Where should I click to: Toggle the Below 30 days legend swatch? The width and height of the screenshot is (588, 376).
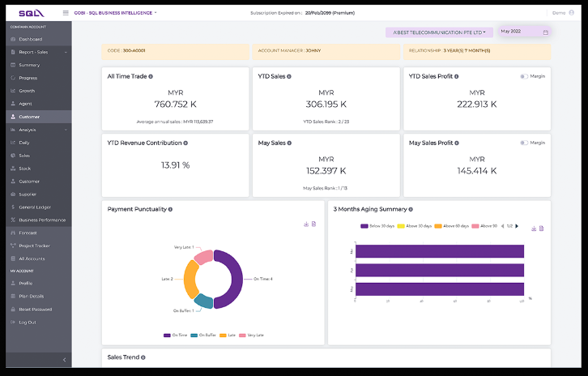(x=364, y=226)
